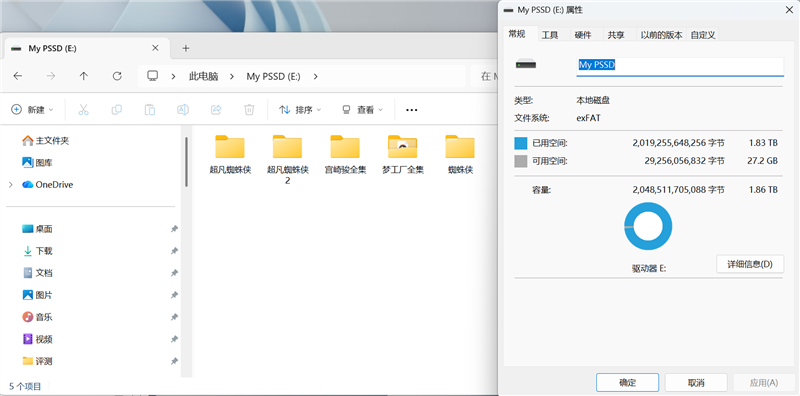This screenshot has width=800, height=396.
Task: Click 此电脑 in the address bar
Action: (204, 76)
